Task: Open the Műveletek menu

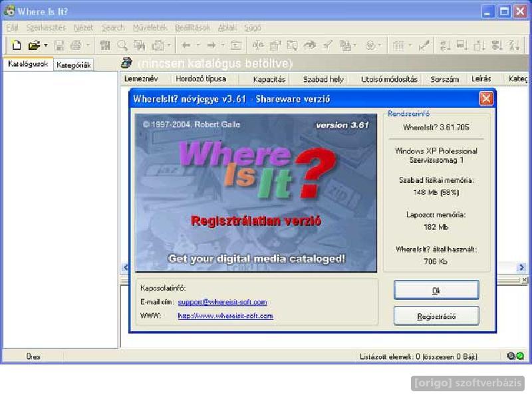Action: pyautogui.click(x=150, y=28)
